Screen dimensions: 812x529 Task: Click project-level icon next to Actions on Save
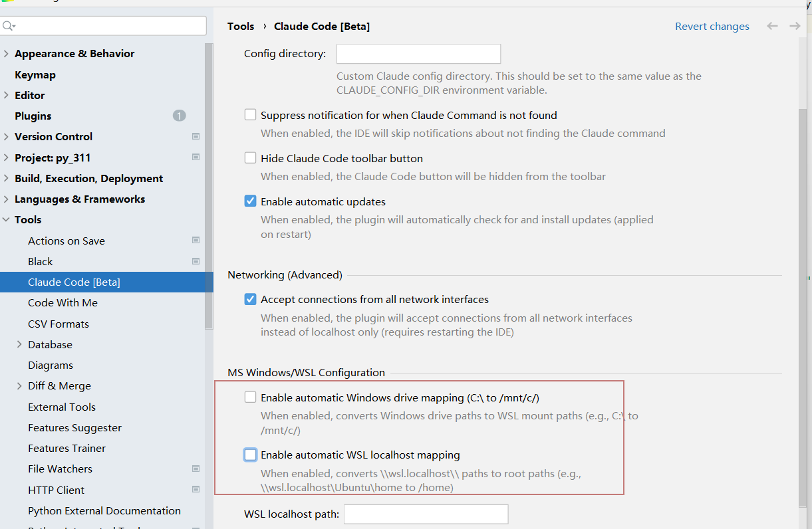[x=196, y=241]
